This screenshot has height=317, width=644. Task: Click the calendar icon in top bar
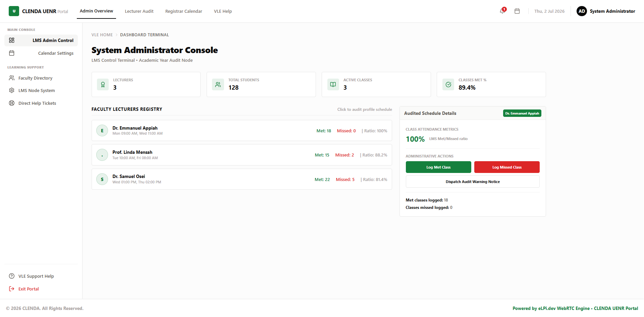point(517,11)
